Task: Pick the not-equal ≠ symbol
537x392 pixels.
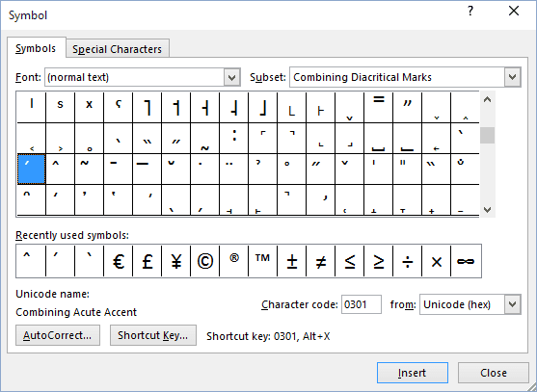Action: [320, 261]
